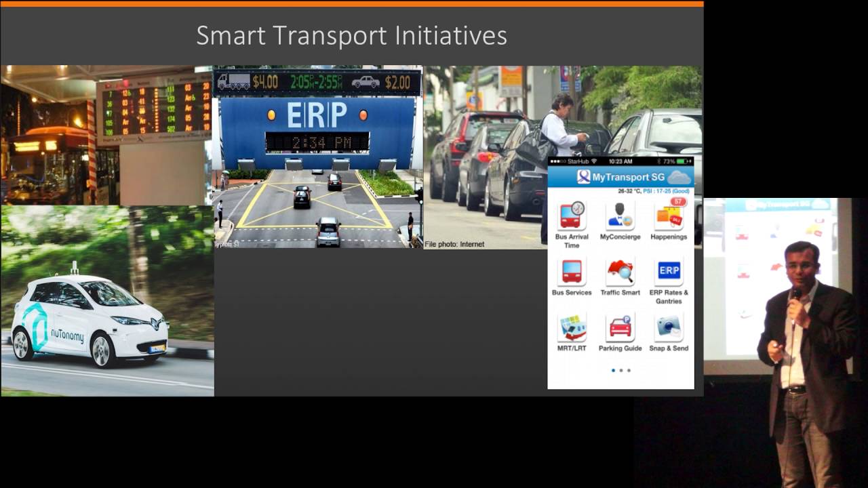Tap the Snap & Send camera icon

coord(669,327)
